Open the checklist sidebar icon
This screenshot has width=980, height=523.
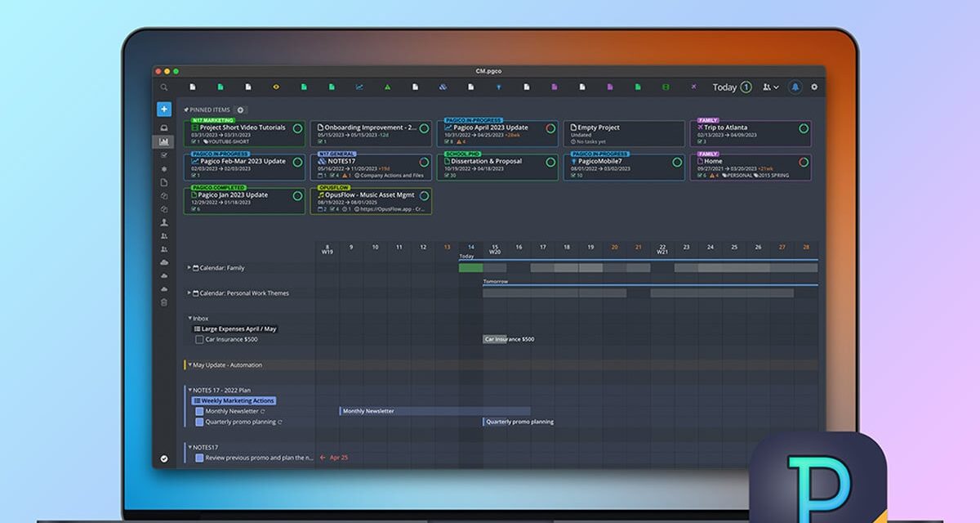(164, 154)
